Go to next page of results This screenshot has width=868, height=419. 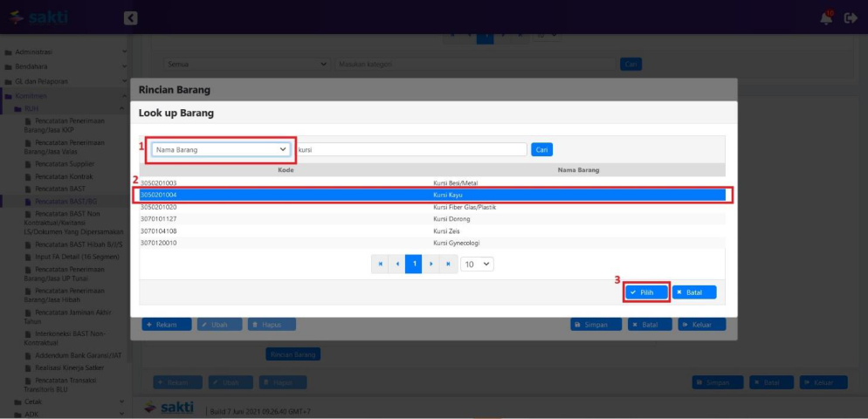tap(432, 263)
